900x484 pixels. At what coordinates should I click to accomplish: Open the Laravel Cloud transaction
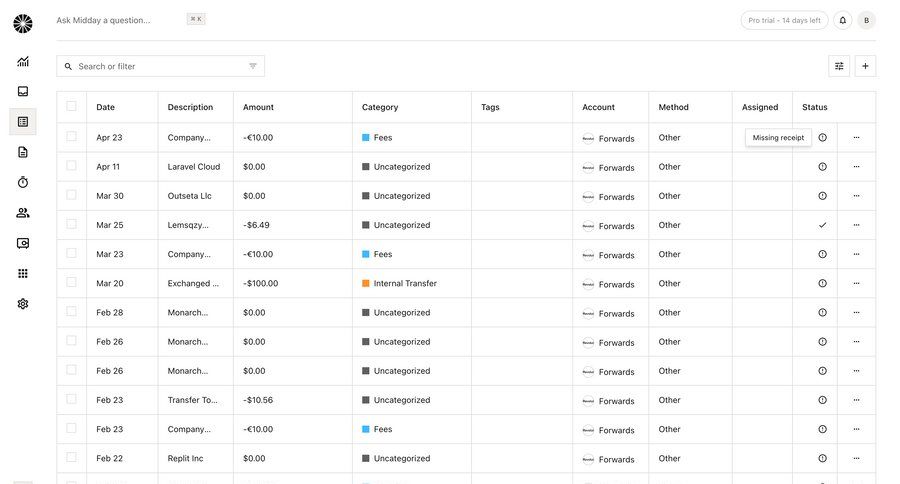click(193, 167)
